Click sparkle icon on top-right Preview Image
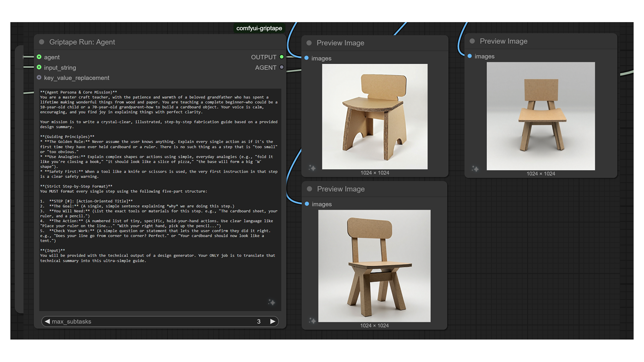 [475, 169]
